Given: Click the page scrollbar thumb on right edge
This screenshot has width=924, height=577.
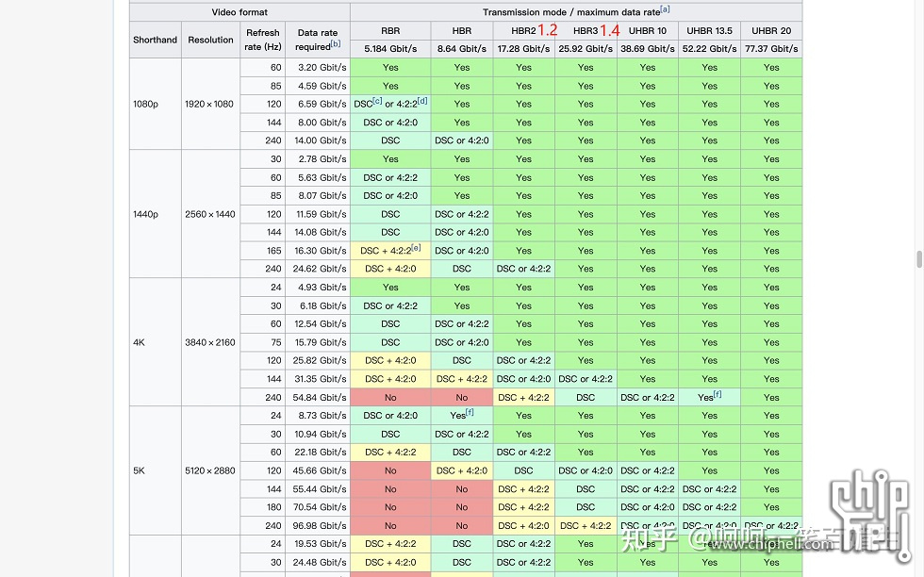Looking at the screenshot, I should (918, 258).
